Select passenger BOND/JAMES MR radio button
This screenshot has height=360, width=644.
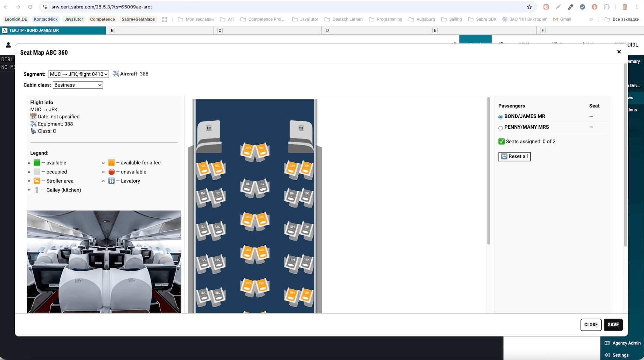point(500,117)
